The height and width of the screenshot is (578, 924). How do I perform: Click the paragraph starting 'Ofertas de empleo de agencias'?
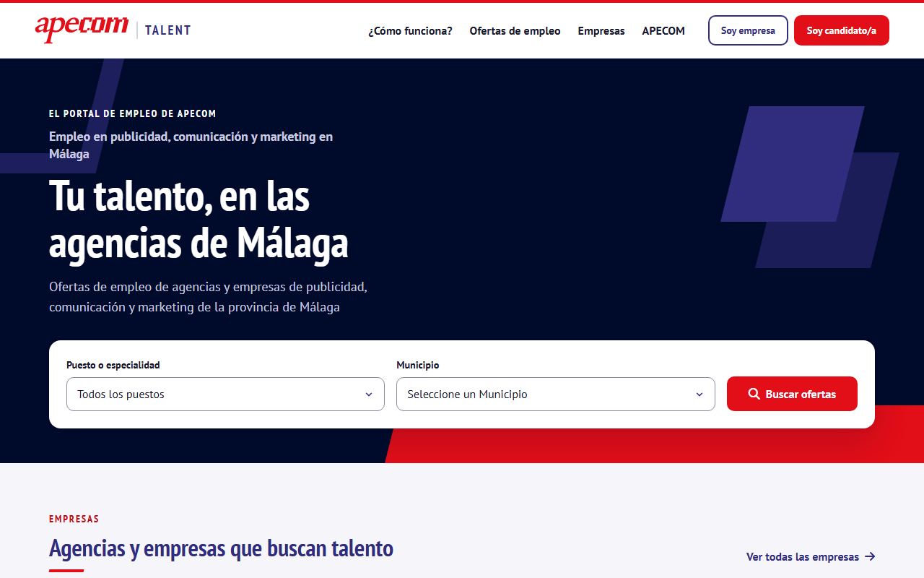(208, 297)
